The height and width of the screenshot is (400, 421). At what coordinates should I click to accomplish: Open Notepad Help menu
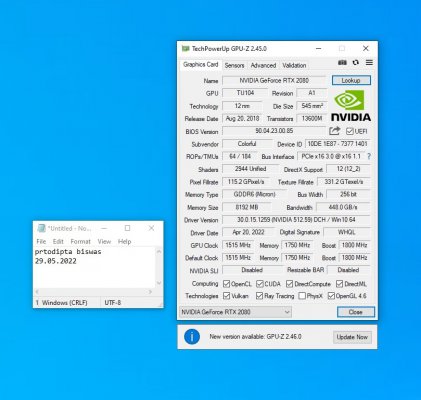(x=124, y=241)
